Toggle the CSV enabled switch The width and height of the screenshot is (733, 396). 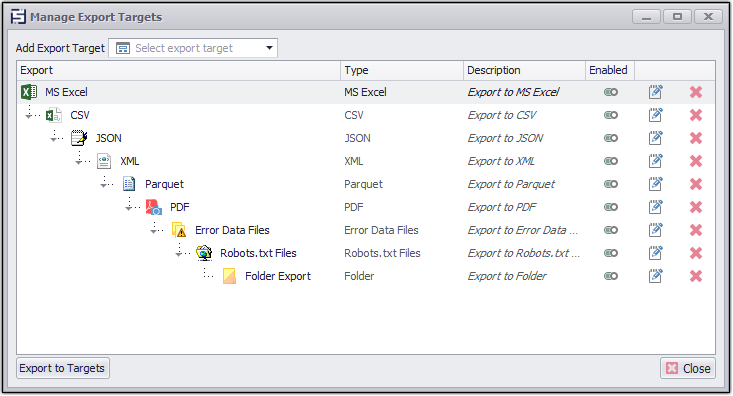[x=611, y=115]
